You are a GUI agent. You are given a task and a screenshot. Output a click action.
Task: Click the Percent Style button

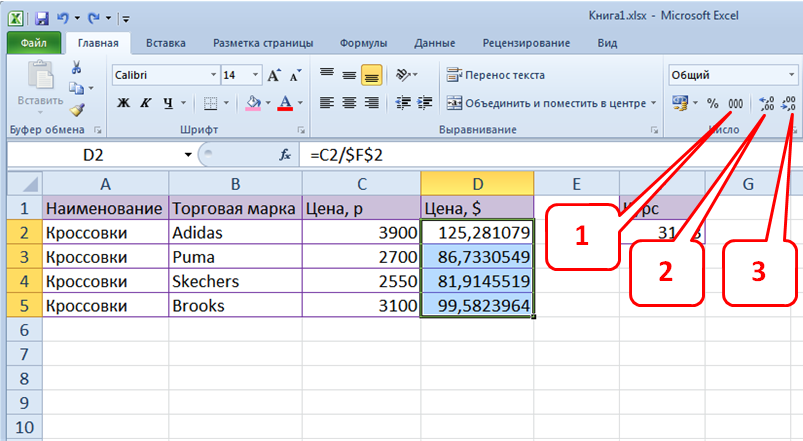point(712,103)
